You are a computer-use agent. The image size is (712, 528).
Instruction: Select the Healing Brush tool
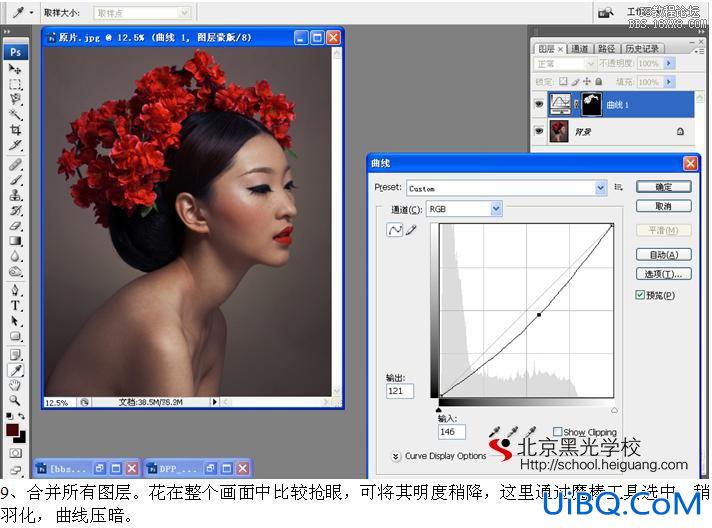[x=15, y=164]
